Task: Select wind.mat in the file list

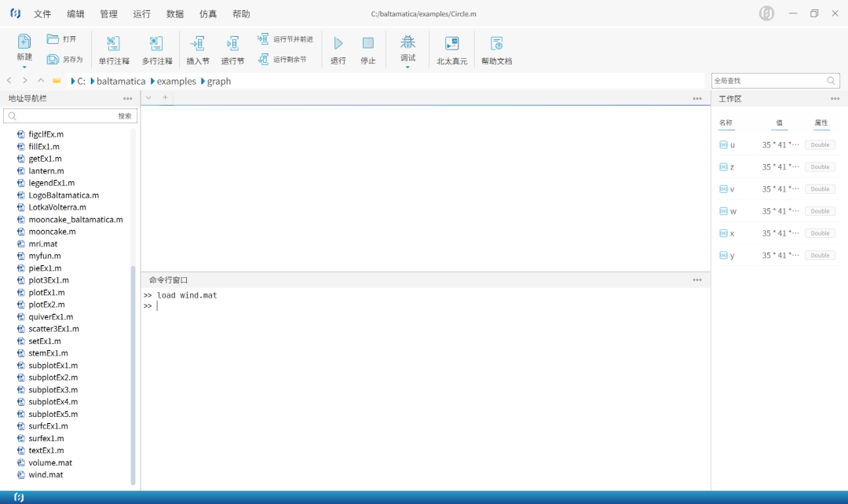Action: coord(46,475)
